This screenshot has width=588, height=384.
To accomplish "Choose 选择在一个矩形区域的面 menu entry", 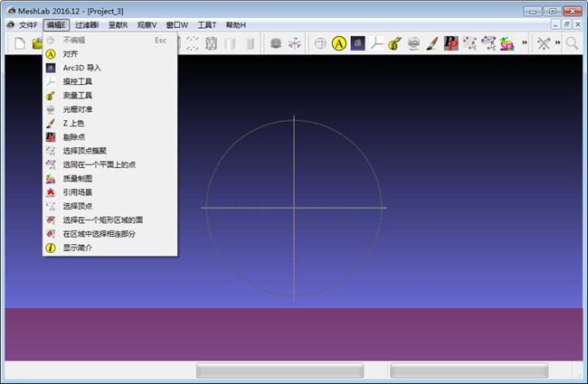I will (x=109, y=220).
